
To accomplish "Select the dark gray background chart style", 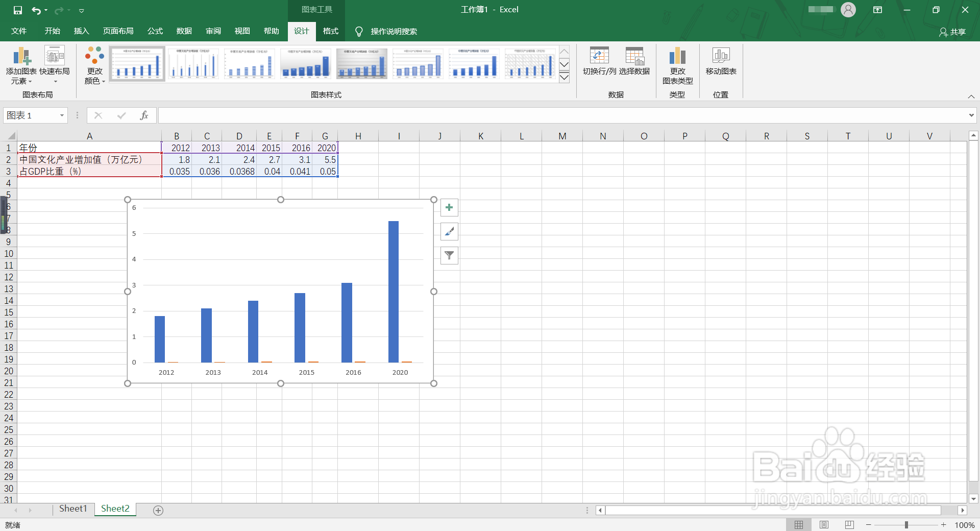I will [x=362, y=64].
